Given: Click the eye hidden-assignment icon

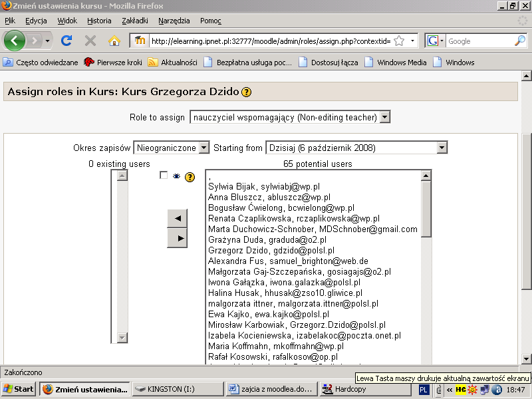Looking at the screenshot, I should click(x=176, y=176).
